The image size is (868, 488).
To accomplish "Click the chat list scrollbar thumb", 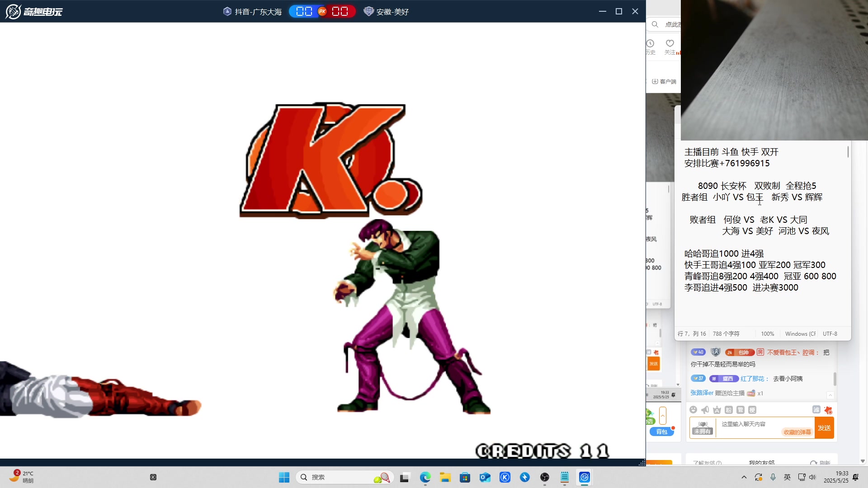I will (x=835, y=379).
